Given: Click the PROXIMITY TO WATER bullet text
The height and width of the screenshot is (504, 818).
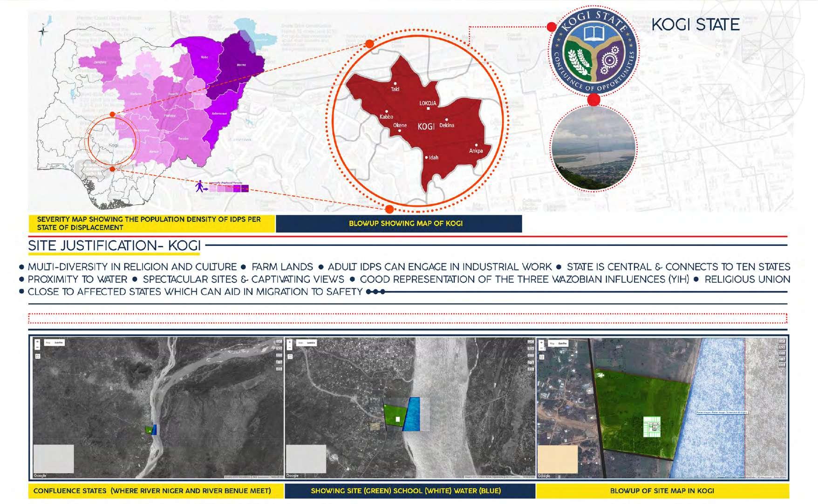Looking at the screenshot, I should tap(77, 279).
